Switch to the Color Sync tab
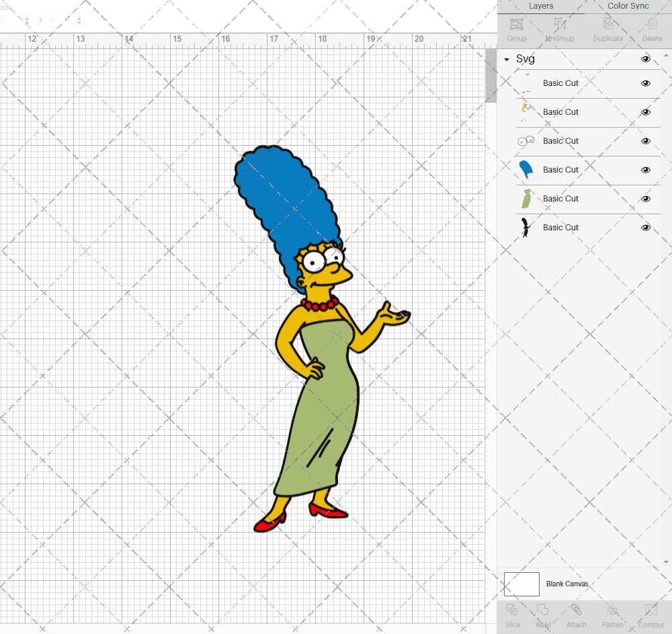Image resolution: width=672 pixels, height=634 pixels. pyautogui.click(x=628, y=6)
